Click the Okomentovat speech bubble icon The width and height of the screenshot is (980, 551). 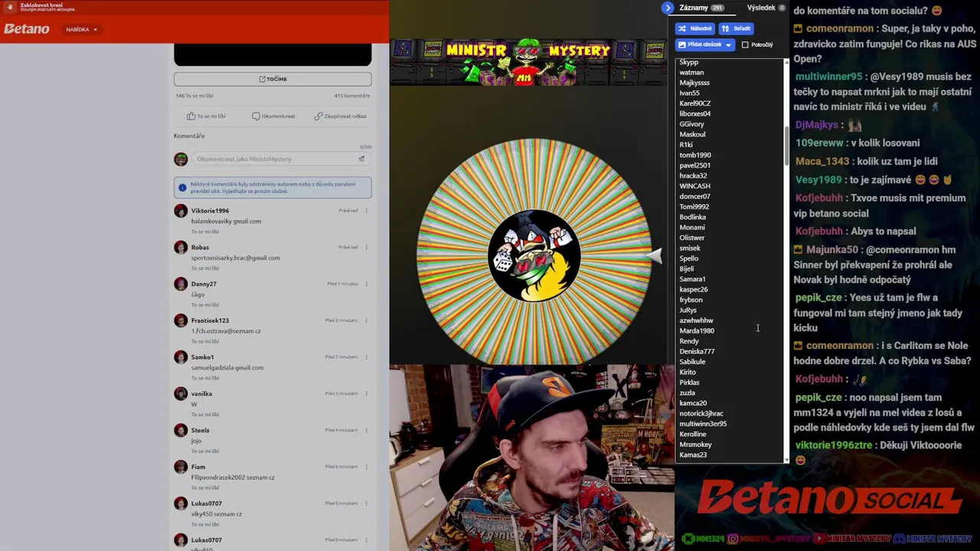(256, 116)
